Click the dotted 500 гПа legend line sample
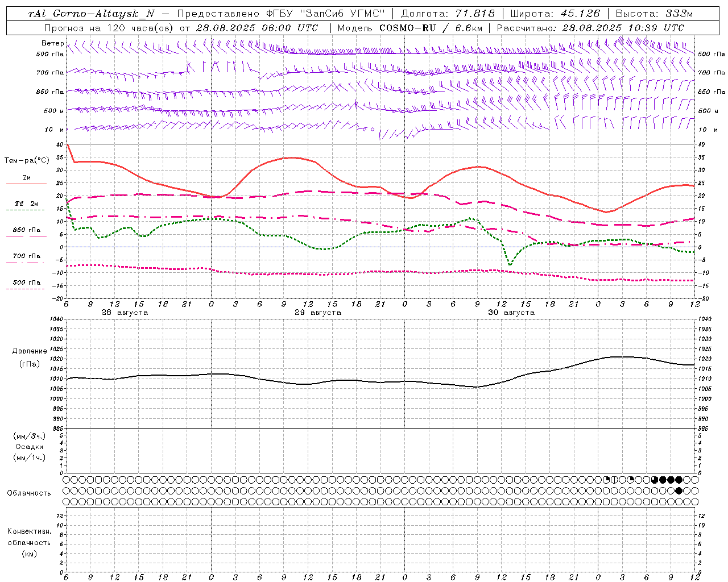 point(26,289)
